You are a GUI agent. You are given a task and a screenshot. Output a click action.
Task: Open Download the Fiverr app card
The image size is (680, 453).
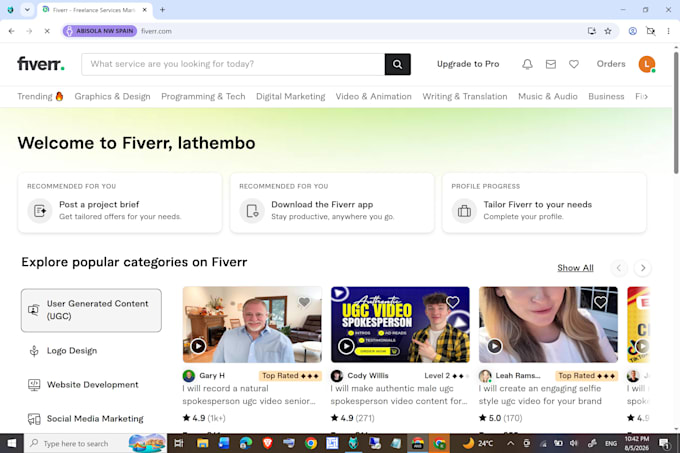332,203
